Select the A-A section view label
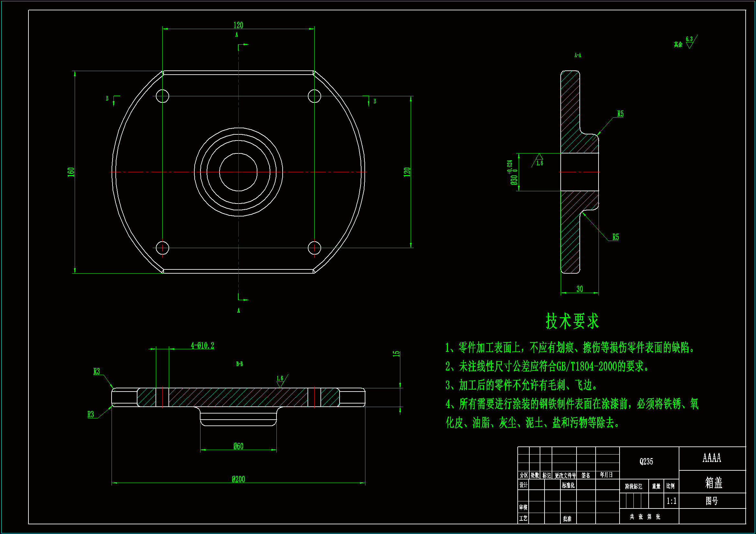This screenshot has width=756, height=534. pyautogui.click(x=578, y=55)
